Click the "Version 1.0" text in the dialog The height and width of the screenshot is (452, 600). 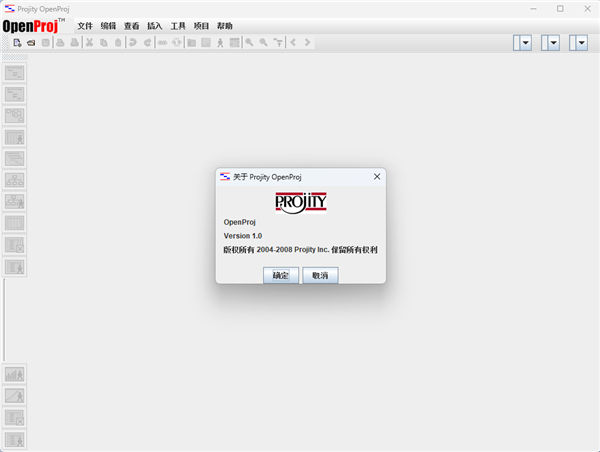(x=243, y=236)
